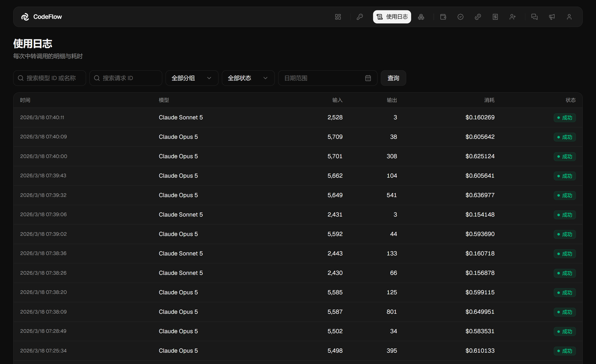Screen dimensions: 596x364
Task: Click the calendar icon in date range field
Action: pyautogui.click(x=368, y=78)
